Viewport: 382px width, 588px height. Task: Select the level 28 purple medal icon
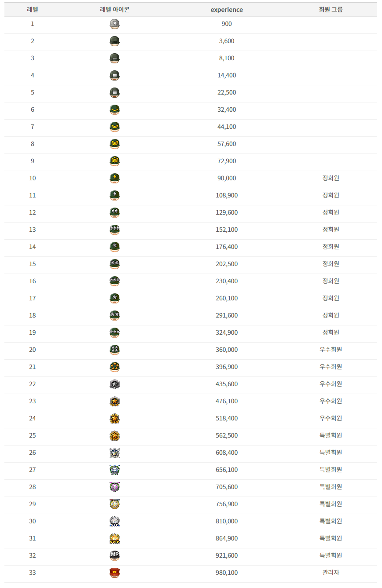click(x=115, y=487)
